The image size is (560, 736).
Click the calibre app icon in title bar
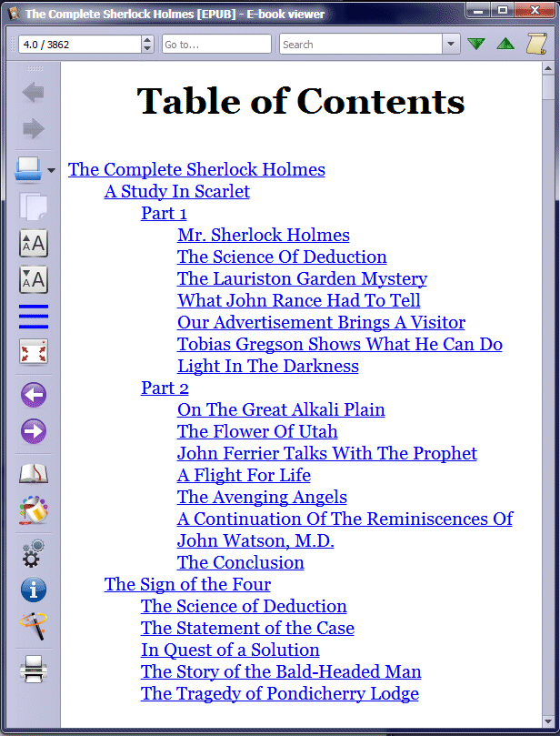15,13
